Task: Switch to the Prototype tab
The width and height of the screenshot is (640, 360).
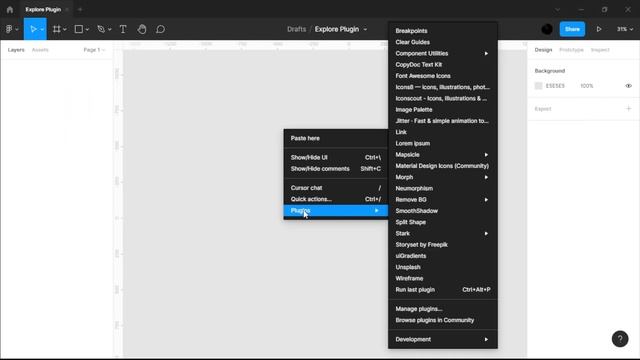Action: pos(571,50)
